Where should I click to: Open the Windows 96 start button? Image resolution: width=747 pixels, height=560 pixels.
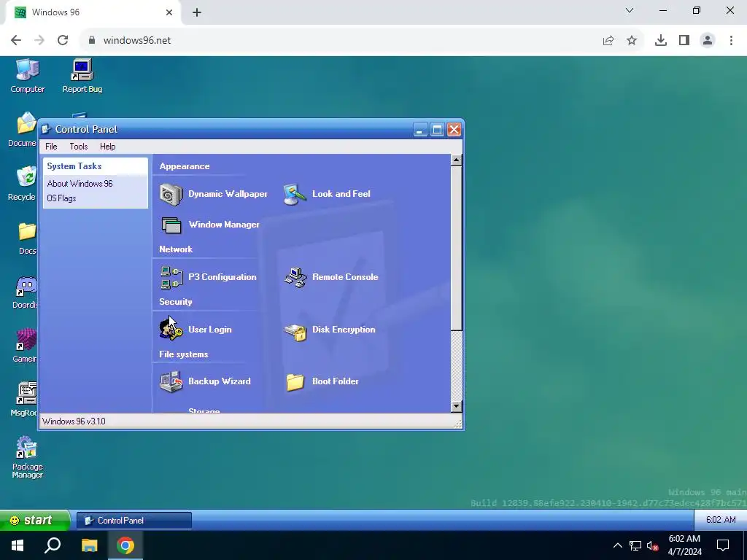[35, 520]
